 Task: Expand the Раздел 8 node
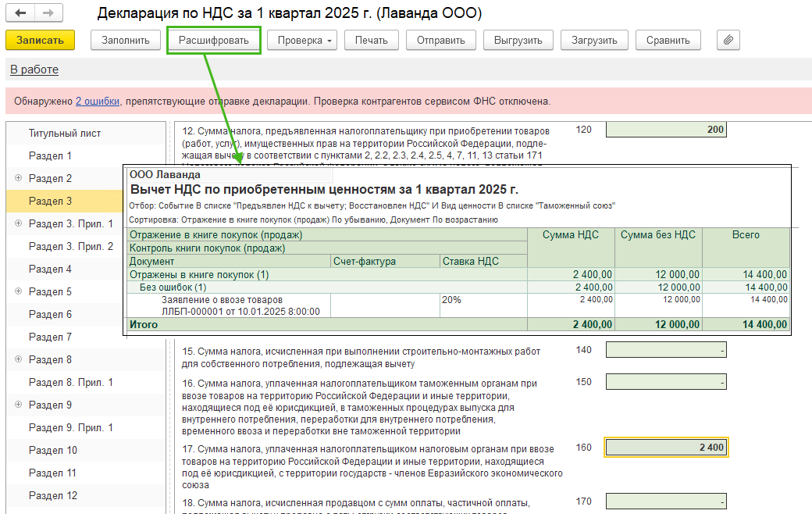pyautogui.click(x=18, y=359)
